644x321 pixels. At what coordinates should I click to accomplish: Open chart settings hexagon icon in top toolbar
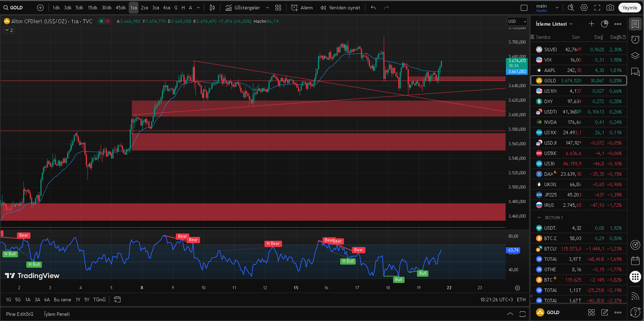point(584,8)
